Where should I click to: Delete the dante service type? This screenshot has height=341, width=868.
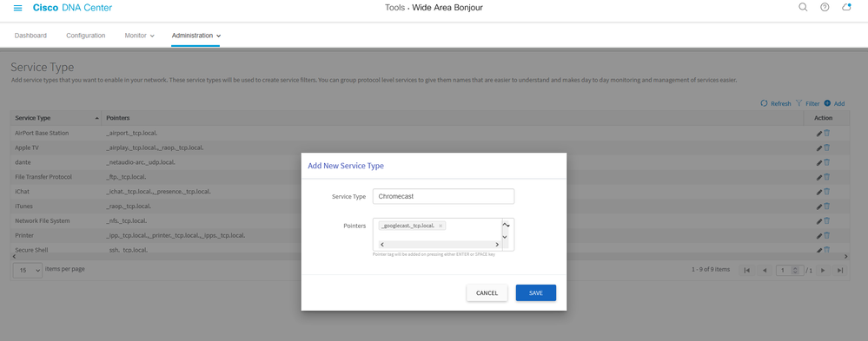tap(827, 162)
